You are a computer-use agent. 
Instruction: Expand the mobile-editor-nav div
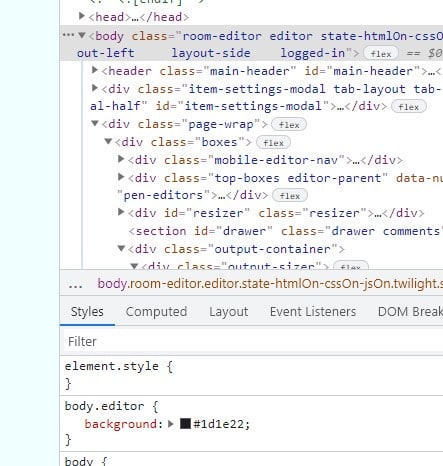click(x=121, y=159)
